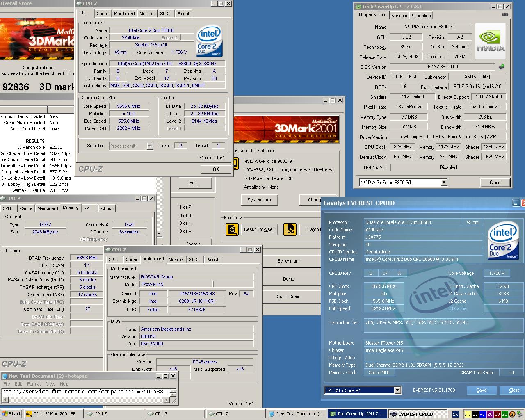Switch to Cache tab in top CPU-Z window
Screen dimensions: 525x420
103,14
